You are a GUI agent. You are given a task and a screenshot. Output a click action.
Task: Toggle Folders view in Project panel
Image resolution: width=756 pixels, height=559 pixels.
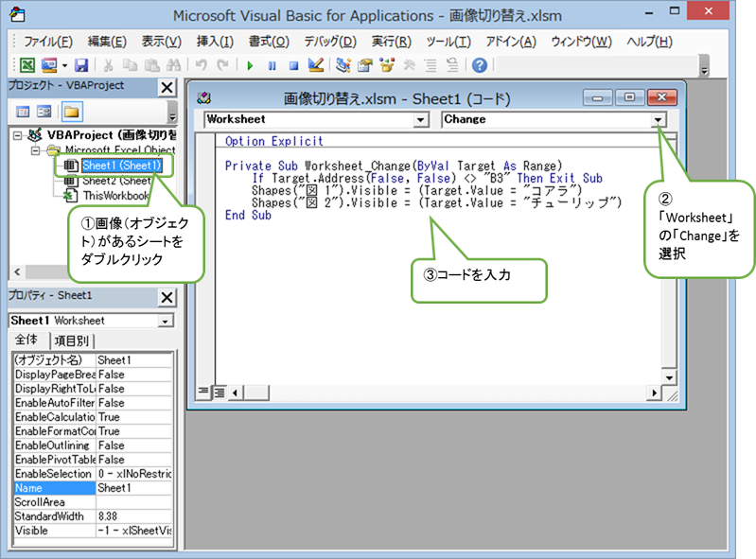(x=72, y=112)
